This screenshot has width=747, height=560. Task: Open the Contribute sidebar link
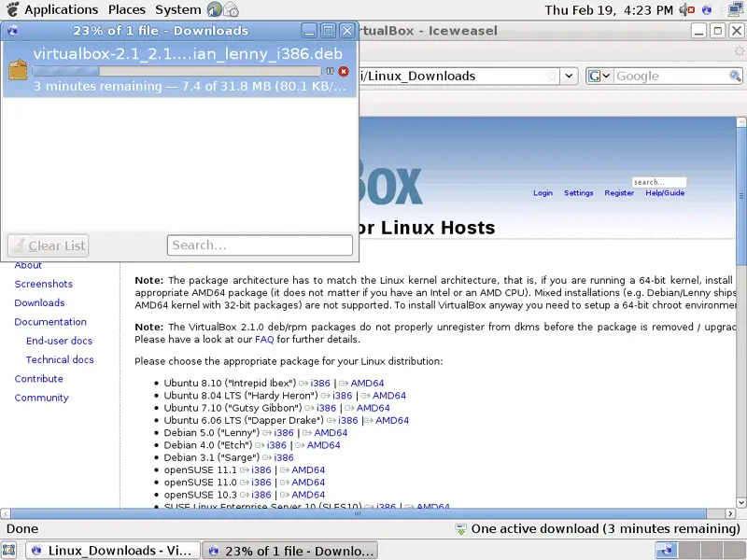click(x=38, y=379)
